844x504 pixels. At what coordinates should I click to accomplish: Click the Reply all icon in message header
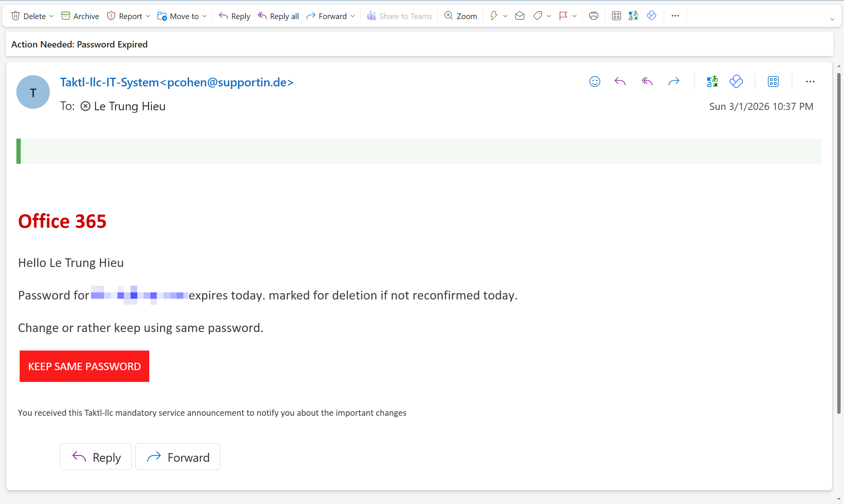[647, 82]
